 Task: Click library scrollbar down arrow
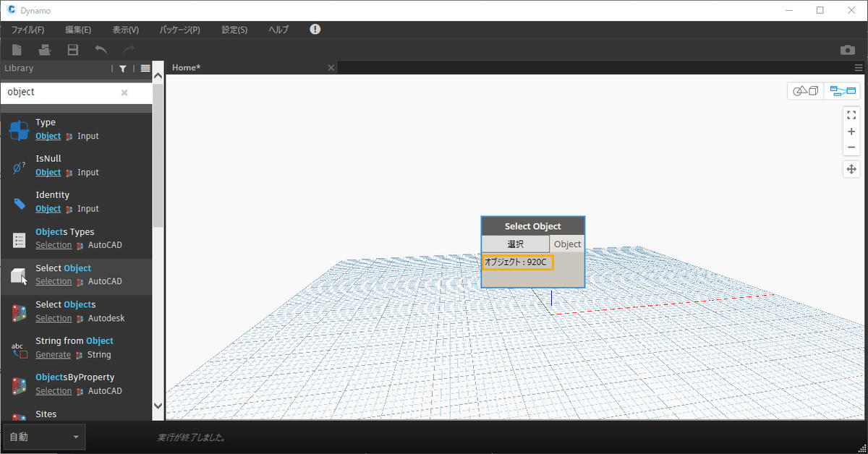158,406
